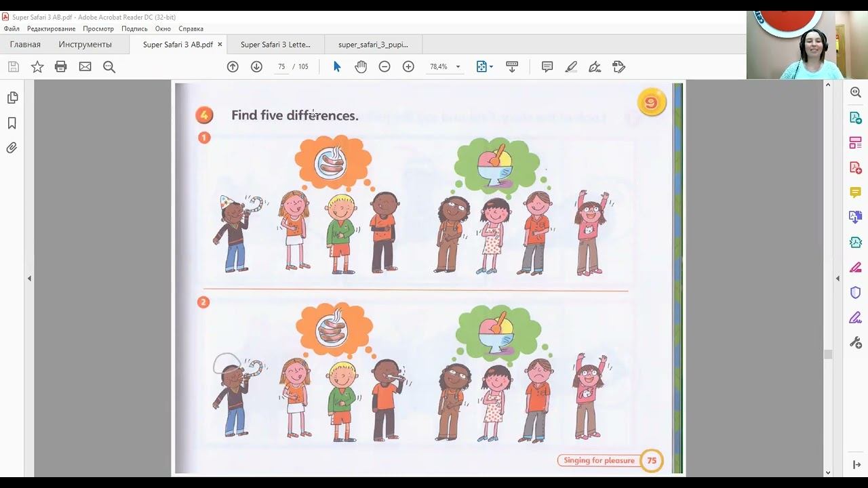Click the scroll down arrow

827,472
